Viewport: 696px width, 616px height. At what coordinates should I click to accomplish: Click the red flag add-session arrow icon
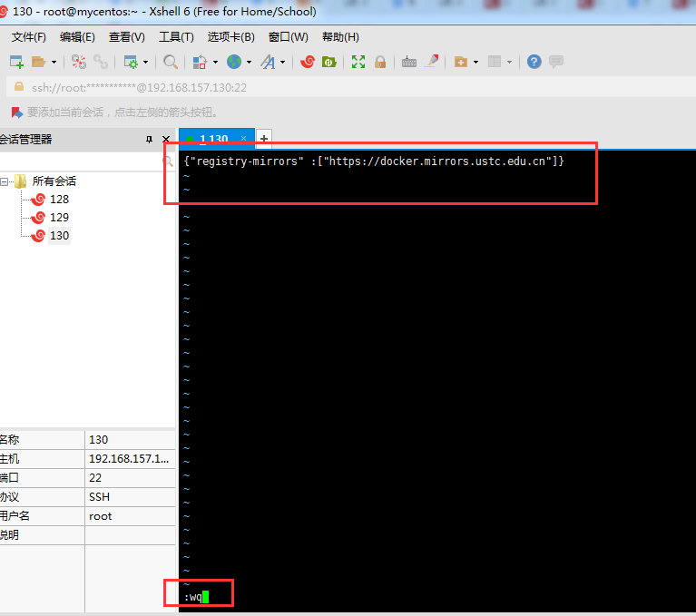(17, 112)
